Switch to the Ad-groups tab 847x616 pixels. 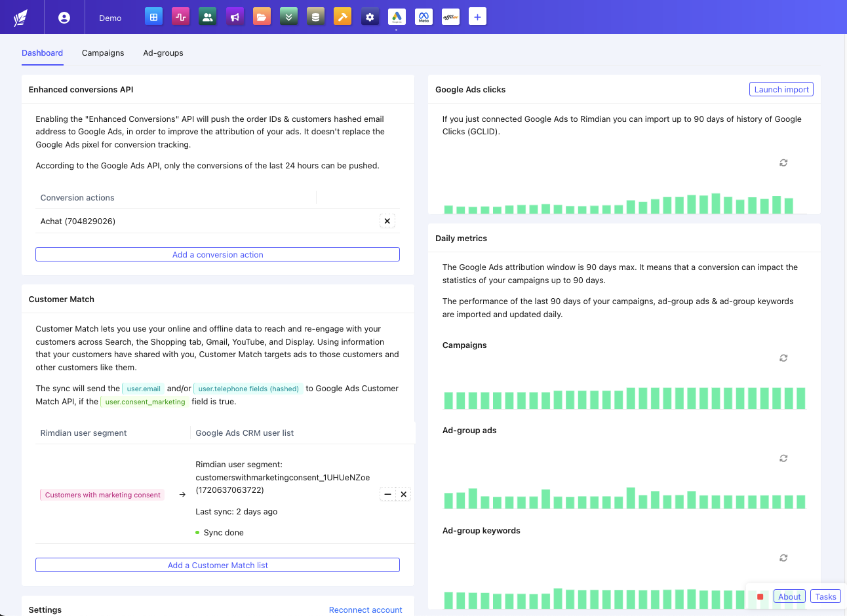(163, 53)
